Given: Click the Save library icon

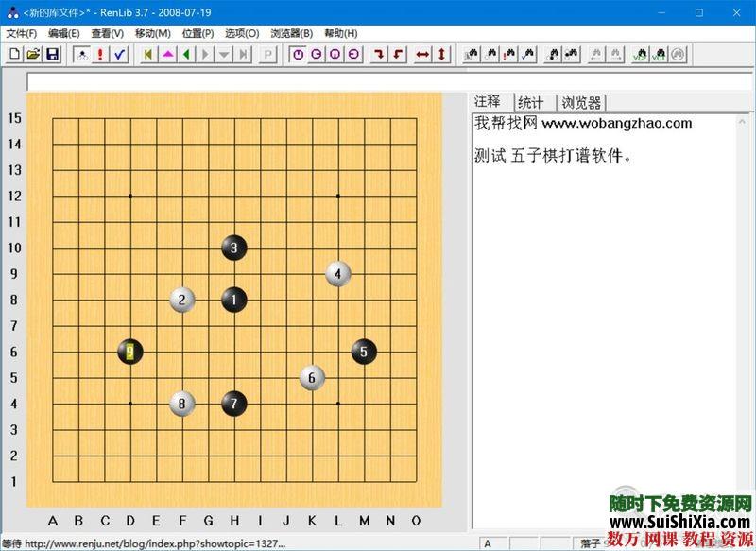Looking at the screenshot, I should tap(52, 54).
